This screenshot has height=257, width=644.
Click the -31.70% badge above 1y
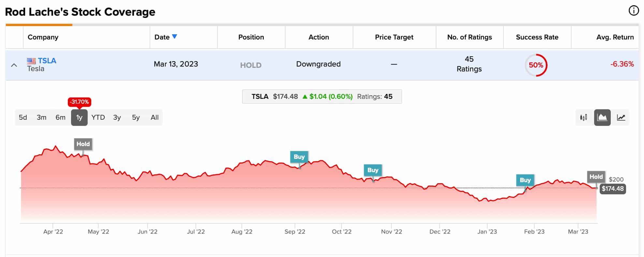click(x=79, y=102)
